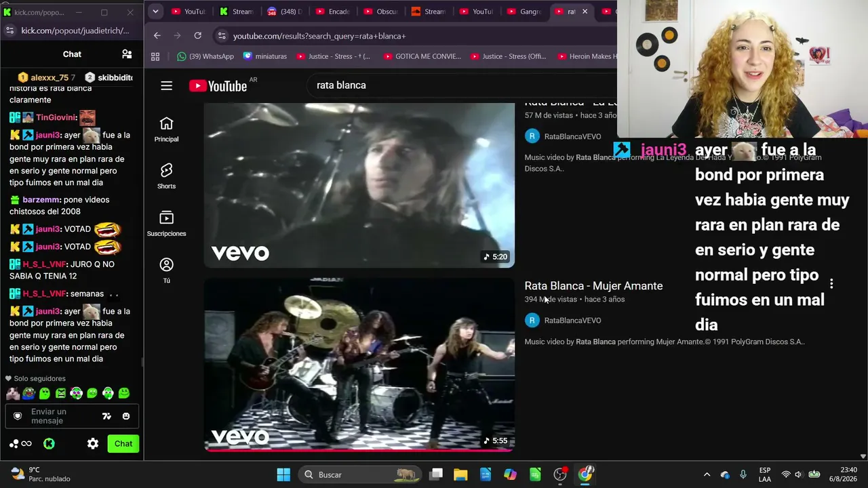Open the Chrome apps grid in bookmarks bar
The height and width of the screenshot is (488, 868).
[155, 56]
